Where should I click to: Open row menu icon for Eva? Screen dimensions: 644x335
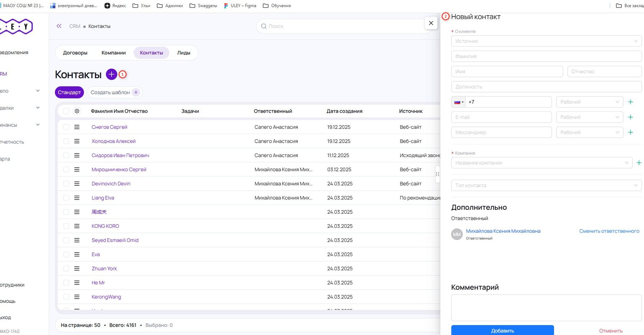point(77,255)
